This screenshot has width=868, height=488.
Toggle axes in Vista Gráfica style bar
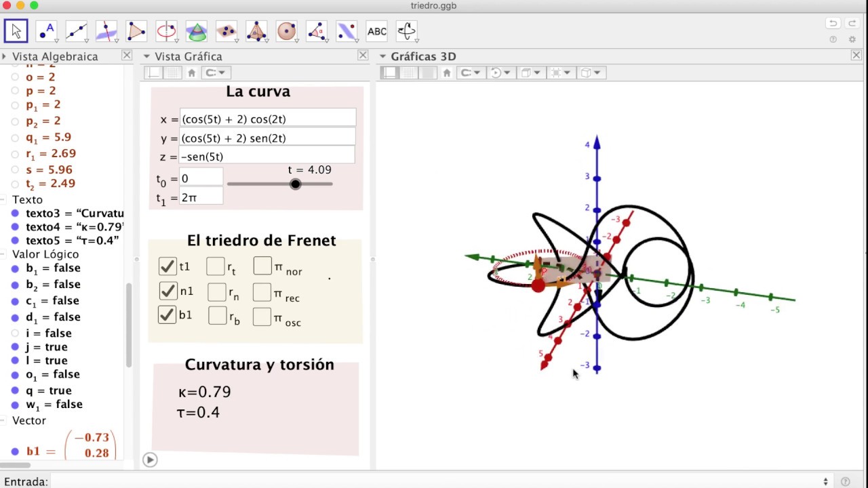(155, 73)
